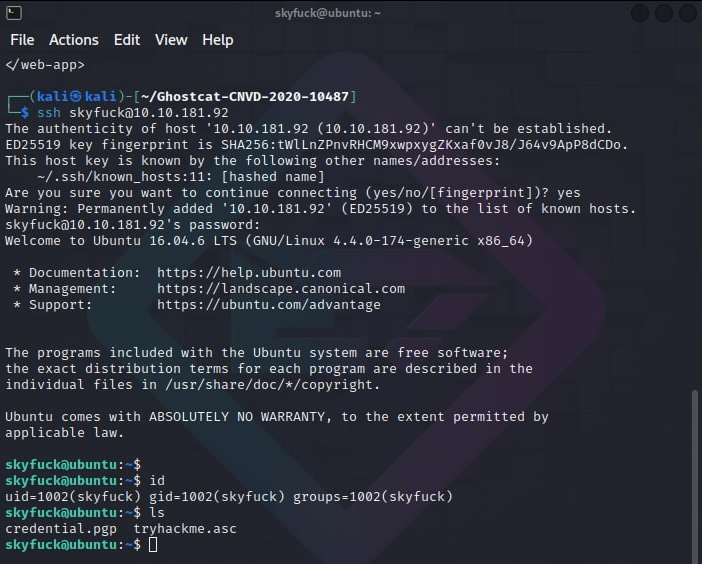Maximize the terminal with the middle circle button
The height and width of the screenshot is (564, 702).
[x=664, y=13]
